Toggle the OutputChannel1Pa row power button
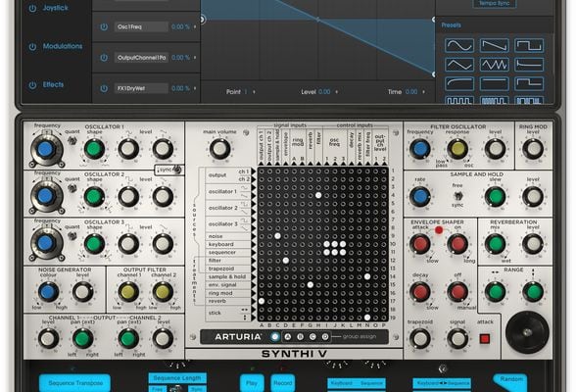The image size is (576, 392). [104, 58]
